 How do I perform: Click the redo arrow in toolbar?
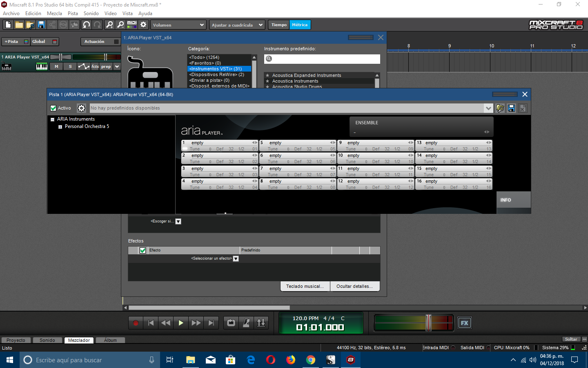click(x=97, y=25)
